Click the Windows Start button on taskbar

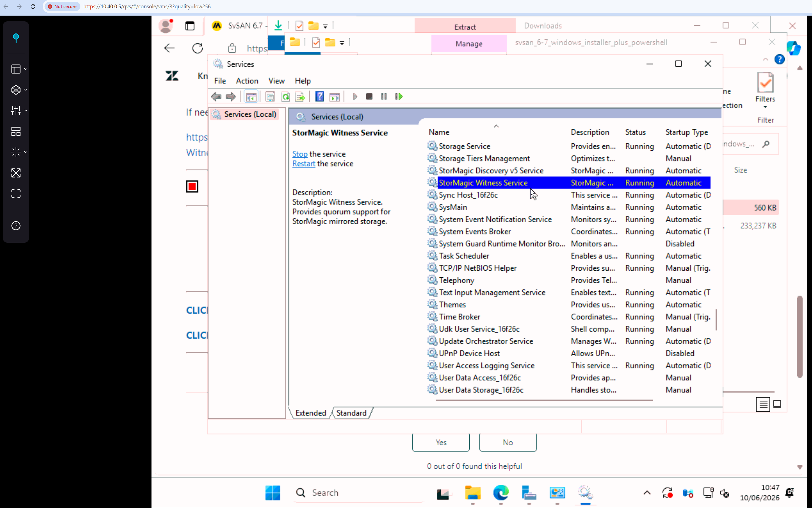(x=272, y=493)
